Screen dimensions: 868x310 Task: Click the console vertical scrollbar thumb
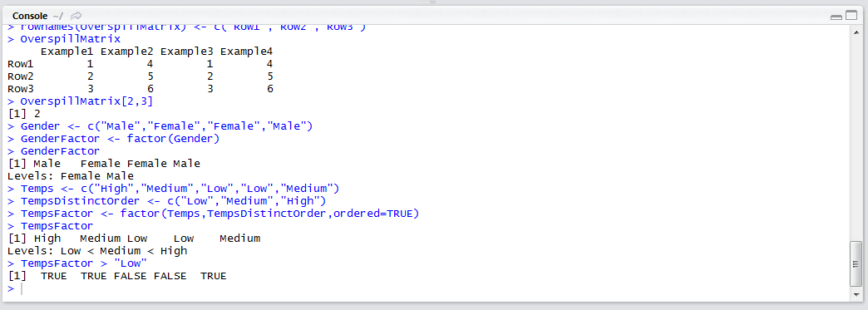(856, 263)
